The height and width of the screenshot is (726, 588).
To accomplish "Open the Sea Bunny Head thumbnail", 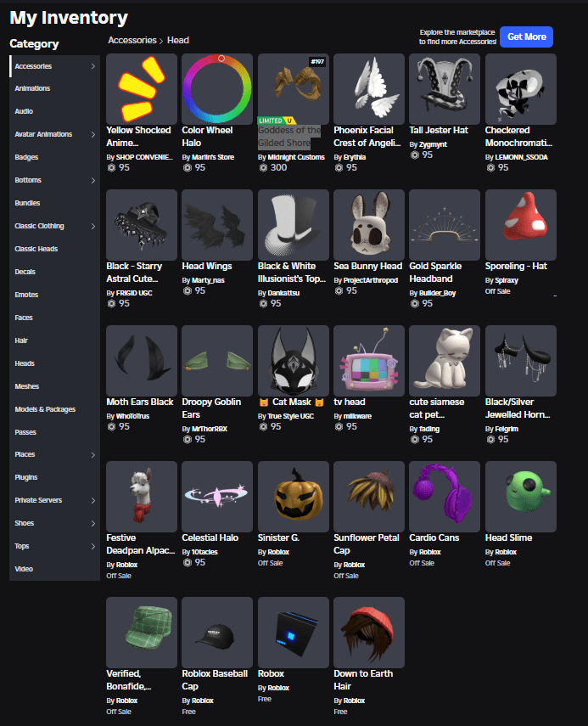I will click(x=369, y=224).
